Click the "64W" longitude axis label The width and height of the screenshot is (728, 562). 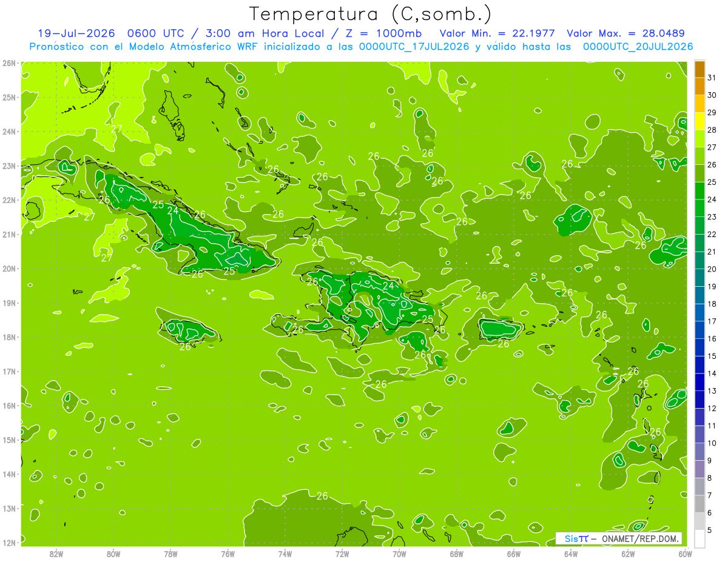571,554
